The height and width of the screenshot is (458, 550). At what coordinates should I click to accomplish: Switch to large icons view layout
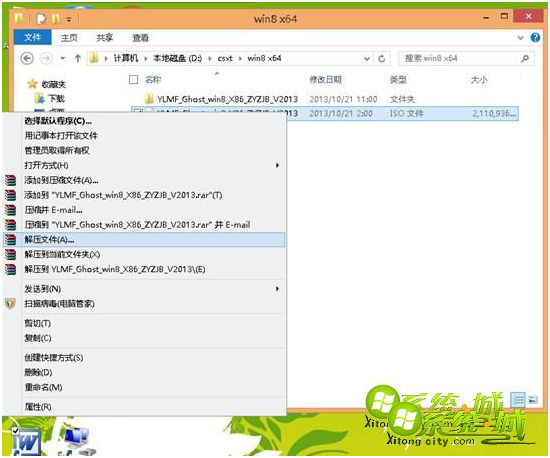[x=533, y=399]
